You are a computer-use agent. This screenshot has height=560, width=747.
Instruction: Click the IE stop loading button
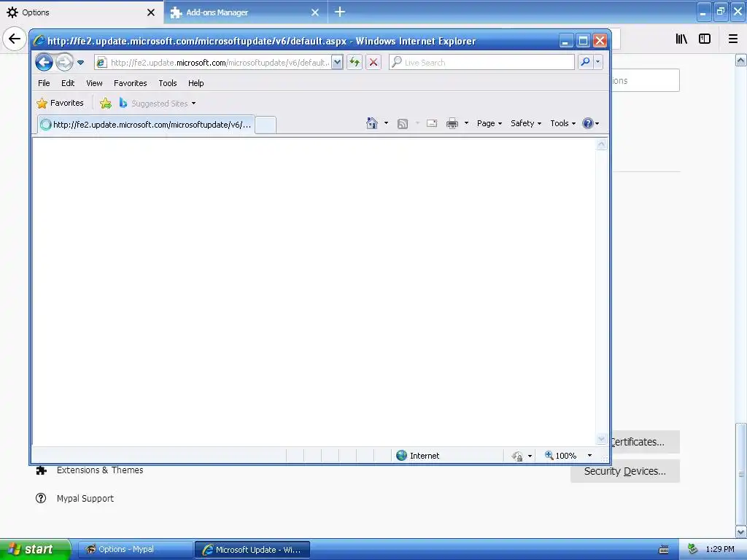tap(373, 63)
